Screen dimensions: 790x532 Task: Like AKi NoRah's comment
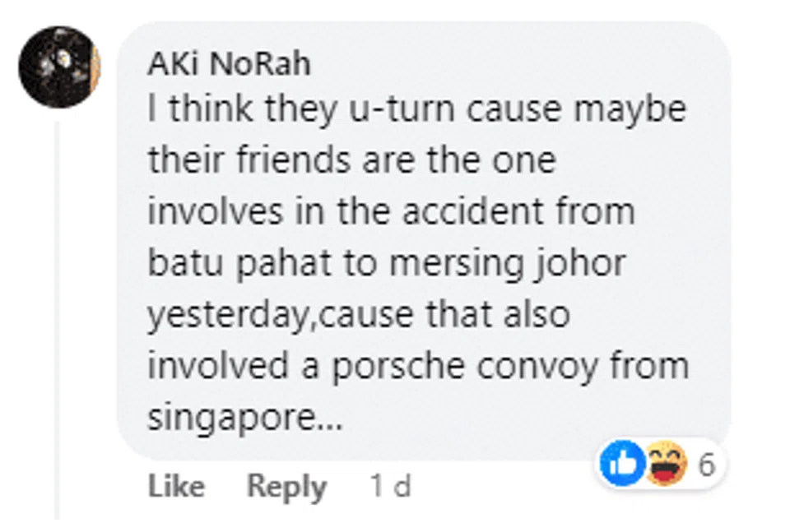pyautogui.click(x=176, y=486)
